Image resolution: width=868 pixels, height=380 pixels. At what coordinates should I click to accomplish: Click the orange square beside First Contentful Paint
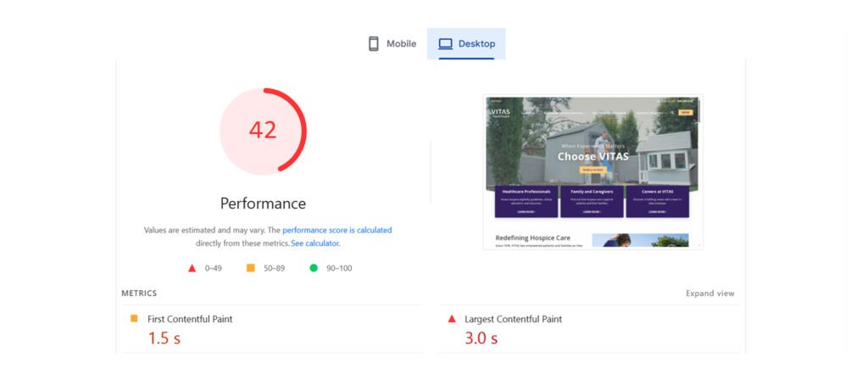pos(134,319)
